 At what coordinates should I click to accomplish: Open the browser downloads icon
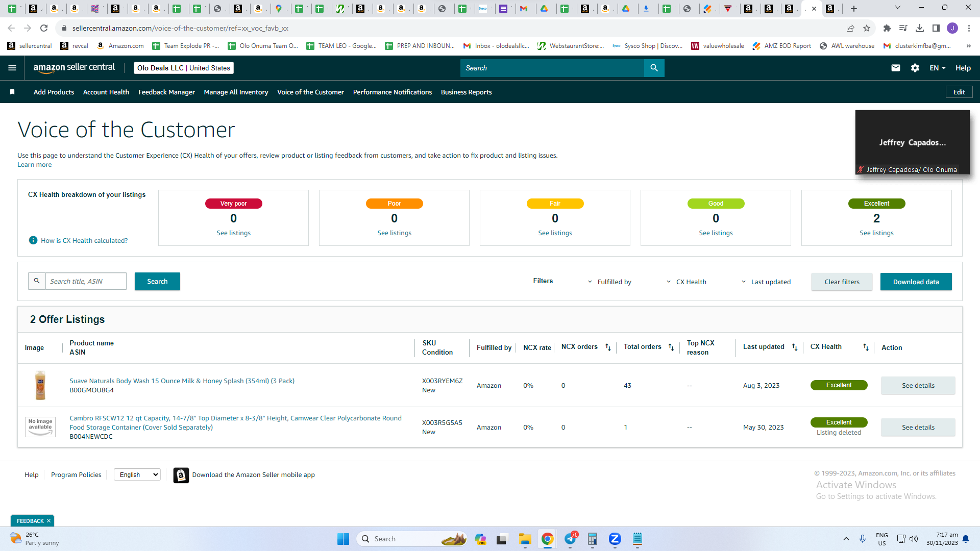pos(920,28)
